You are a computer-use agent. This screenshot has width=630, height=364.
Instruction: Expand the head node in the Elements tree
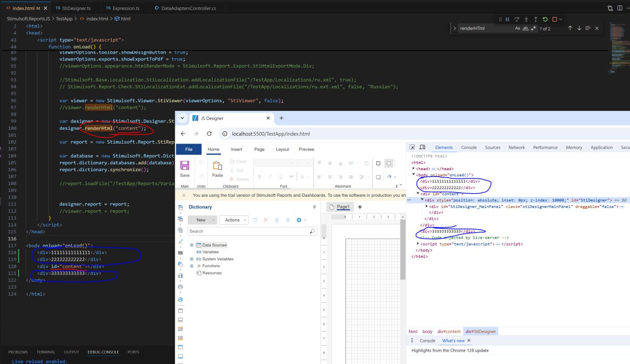pos(414,169)
